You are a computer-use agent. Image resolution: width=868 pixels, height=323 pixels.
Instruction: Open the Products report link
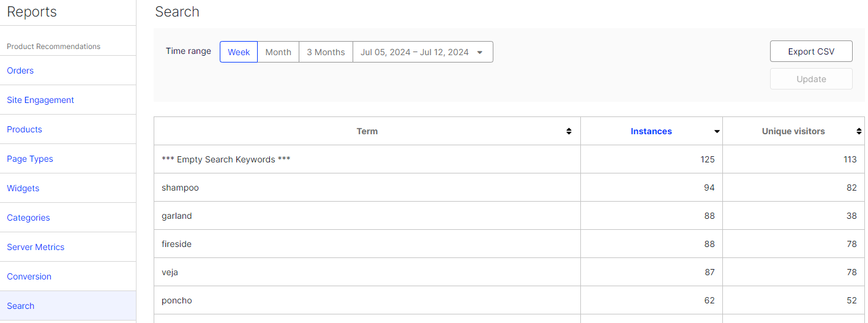point(24,129)
